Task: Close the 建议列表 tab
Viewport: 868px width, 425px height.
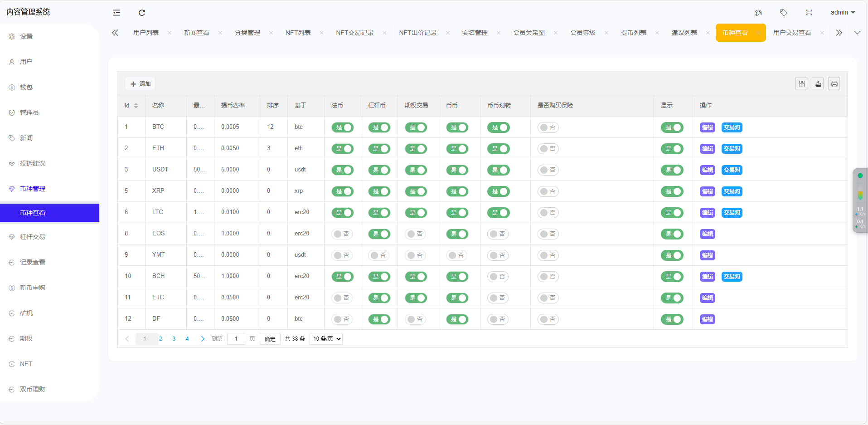Action: [x=708, y=33]
